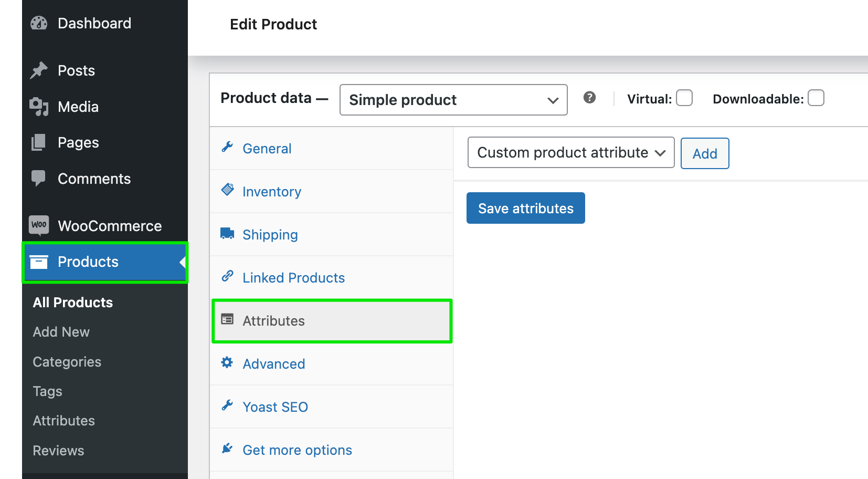Open the Get more options tab
The width and height of the screenshot is (868, 479).
click(x=297, y=450)
